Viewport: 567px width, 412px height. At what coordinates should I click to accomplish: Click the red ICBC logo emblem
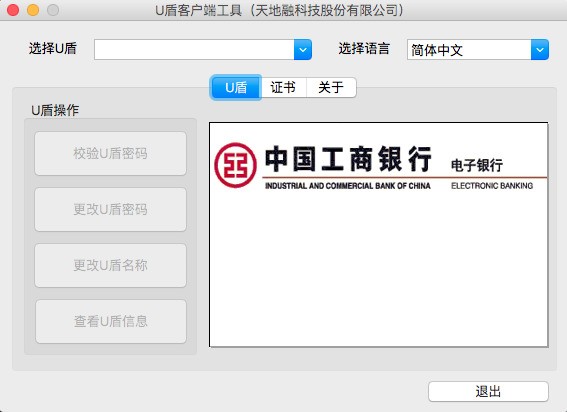(x=235, y=165)
